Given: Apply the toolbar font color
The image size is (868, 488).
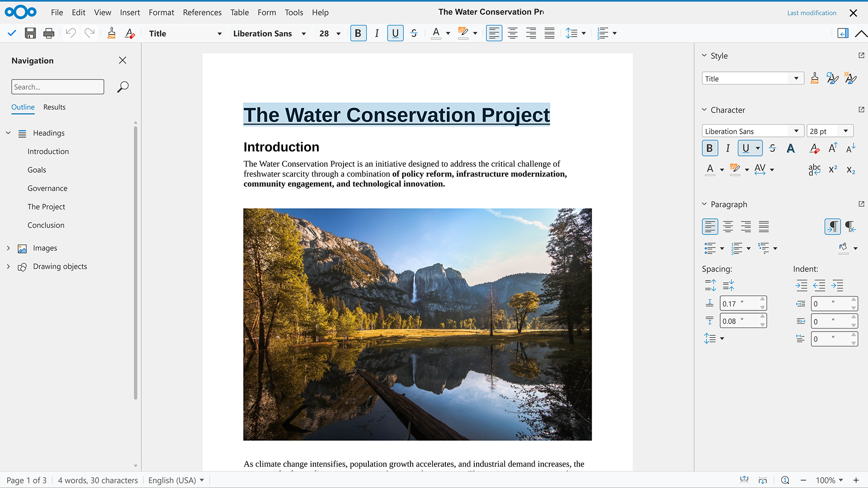Looking at the screenshot, I should [x=436, y=33].
